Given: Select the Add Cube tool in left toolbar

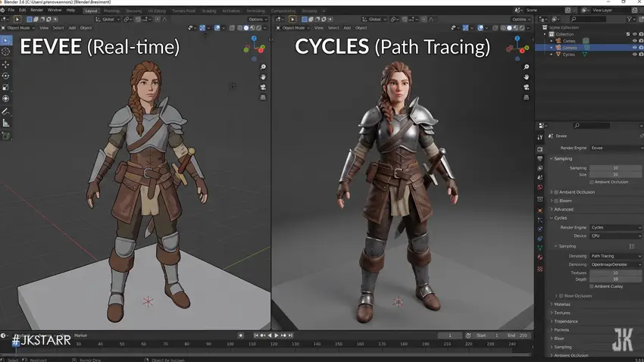Looking at the screenshot, I should pyautogui.click(x=6, y=136).
